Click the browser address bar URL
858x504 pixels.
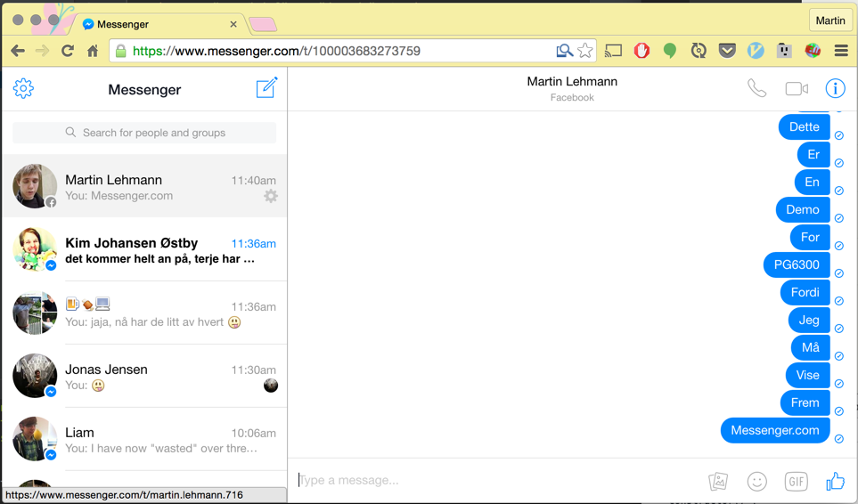click(276, 51)
